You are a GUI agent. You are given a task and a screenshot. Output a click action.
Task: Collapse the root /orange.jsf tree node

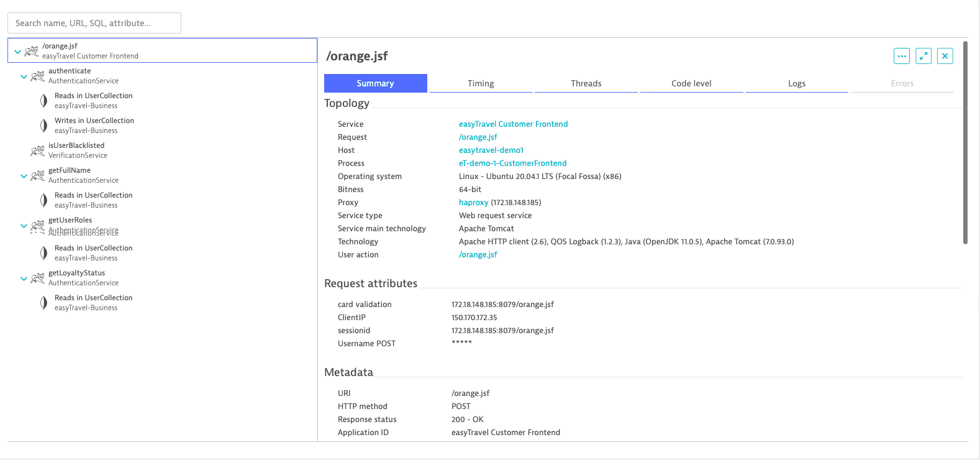17,52
